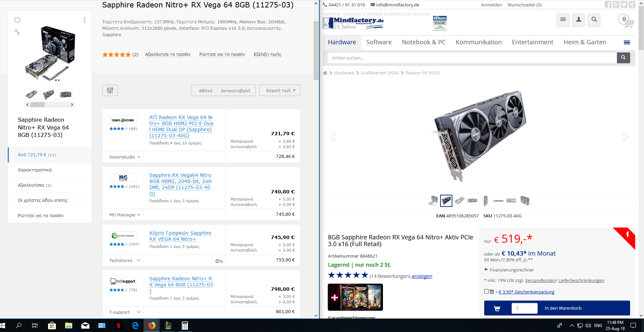Screen dimensions: 644x332
Task: Open the Entertainment tab
Action: pyautogui.click(x=533, y=42)
